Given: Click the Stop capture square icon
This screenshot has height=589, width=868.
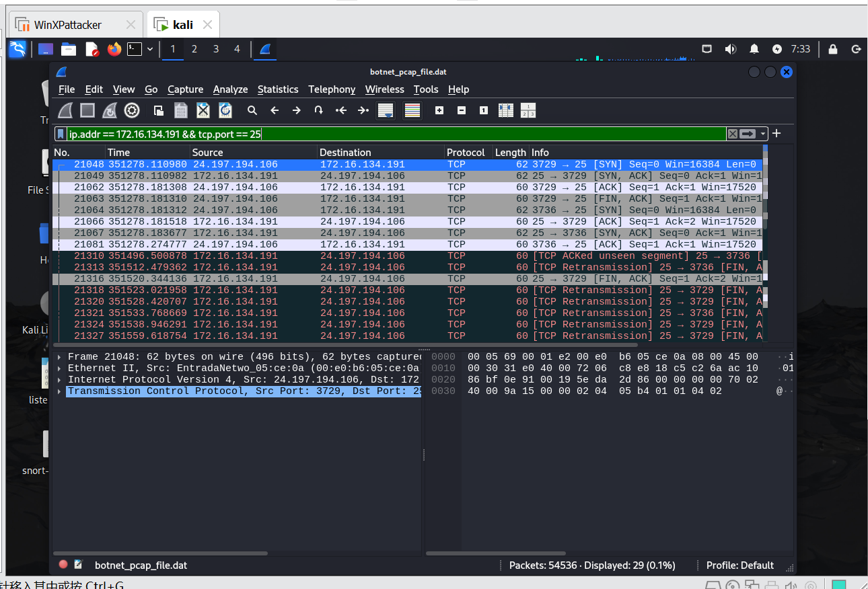Looking at the screenshot, I should [x=87, y=110].
